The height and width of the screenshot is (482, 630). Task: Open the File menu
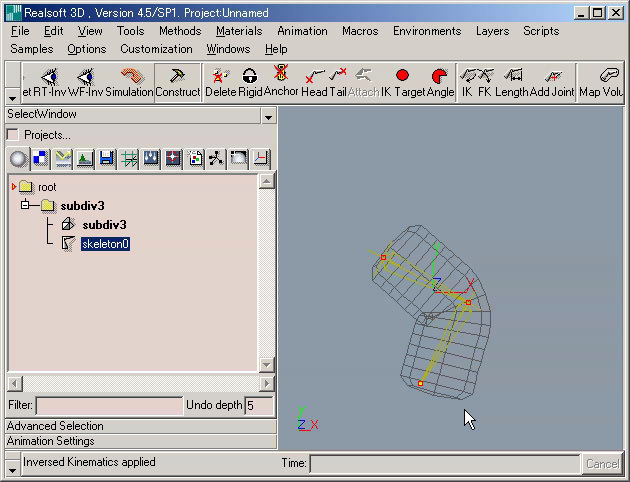click(x=20, y=31)
